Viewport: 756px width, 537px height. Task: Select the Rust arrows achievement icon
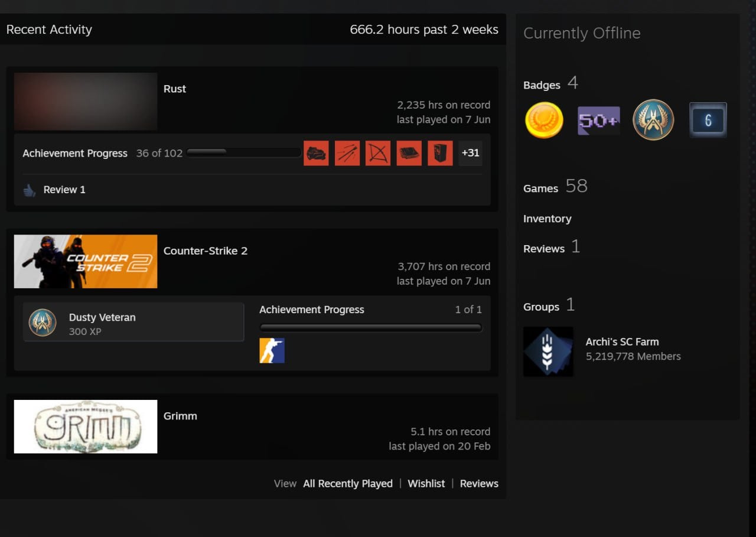click(347, 153)
